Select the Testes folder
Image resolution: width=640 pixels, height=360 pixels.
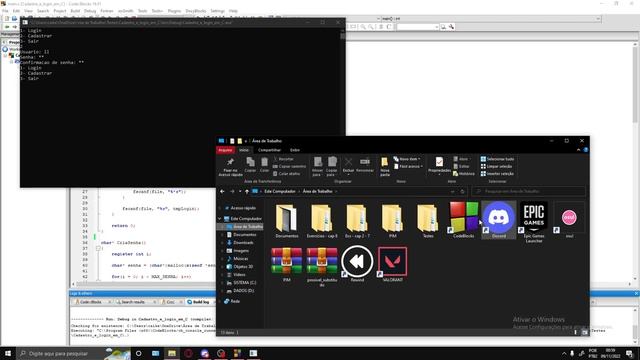pos(428,220)
